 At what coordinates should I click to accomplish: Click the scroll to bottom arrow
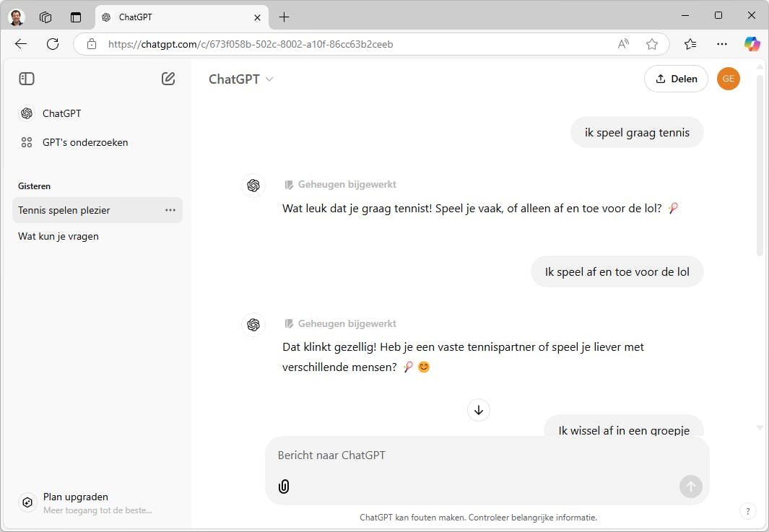coord(479,410)
